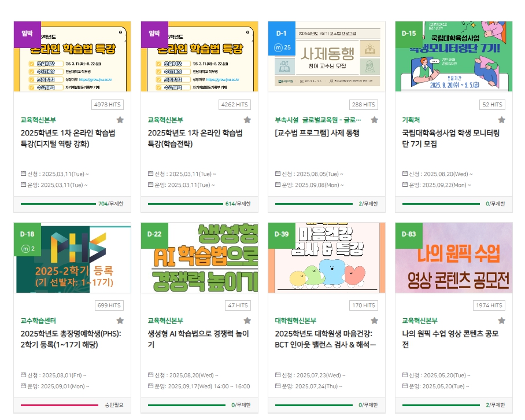Select 교수학습센터 department label

(38, 320)
